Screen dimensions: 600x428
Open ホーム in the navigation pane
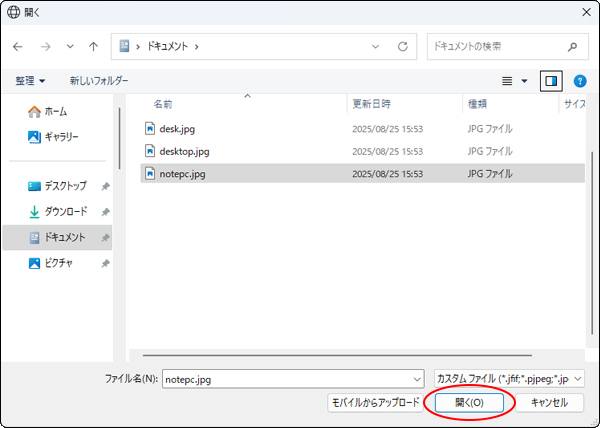click(x=55, y=111)
